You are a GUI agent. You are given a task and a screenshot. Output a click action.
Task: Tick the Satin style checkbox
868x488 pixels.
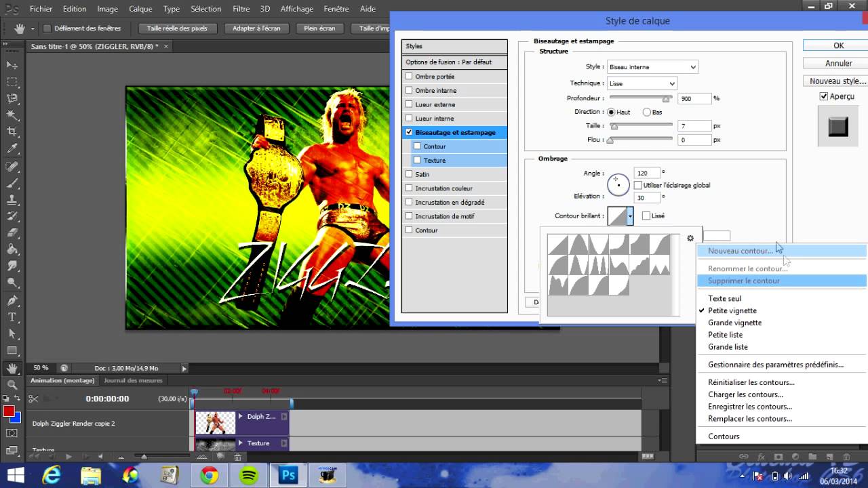[409, 174]
